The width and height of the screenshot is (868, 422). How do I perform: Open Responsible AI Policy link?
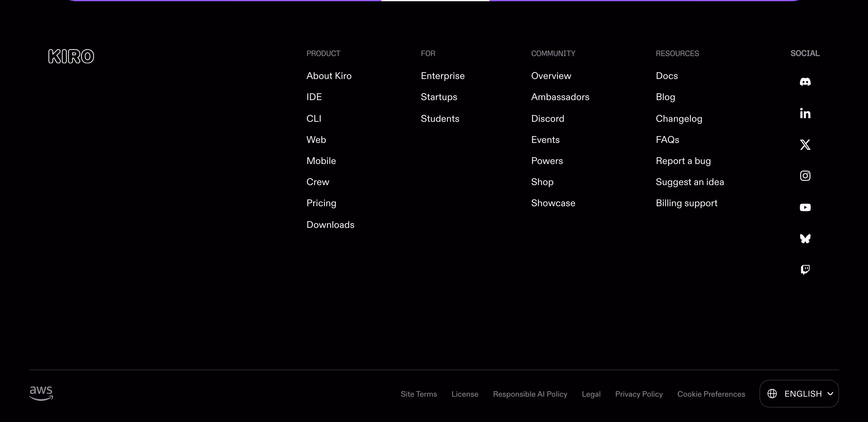[x=530, y=394]
